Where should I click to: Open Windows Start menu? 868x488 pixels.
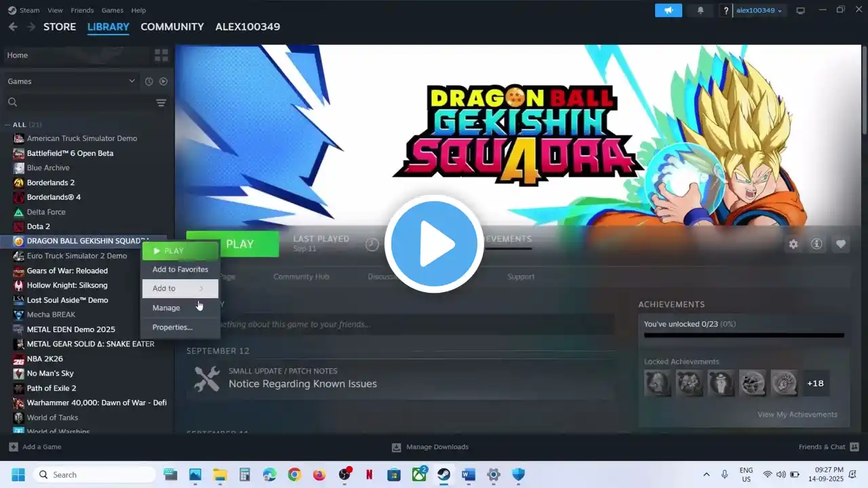(18, 474)
